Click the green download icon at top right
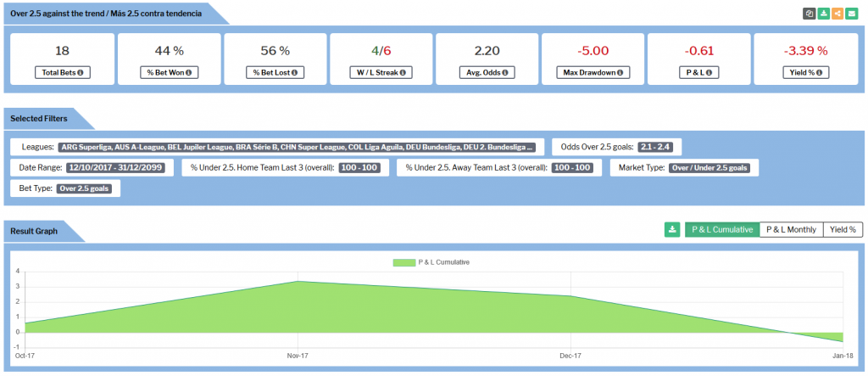The image size is (868, 376). [x=823, y=14]
